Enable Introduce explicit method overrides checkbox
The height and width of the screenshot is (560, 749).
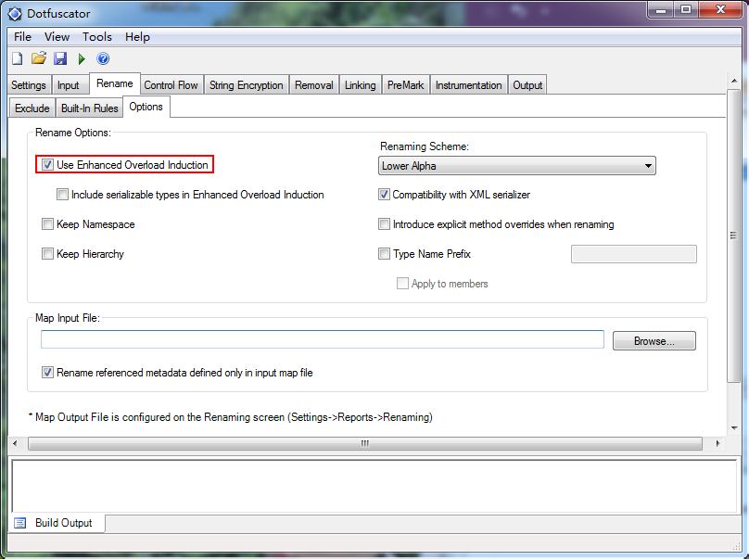click(384, 224)
